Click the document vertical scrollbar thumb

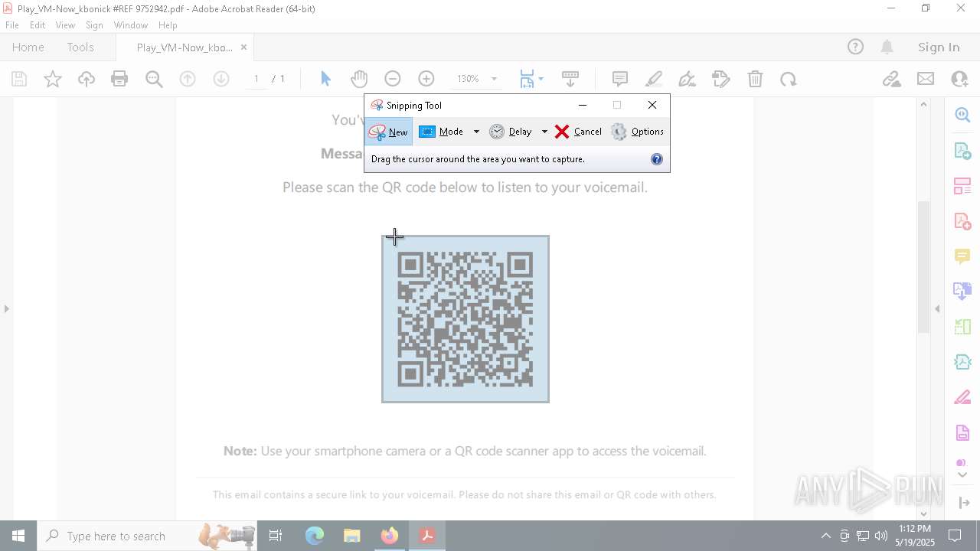point(923,266)
